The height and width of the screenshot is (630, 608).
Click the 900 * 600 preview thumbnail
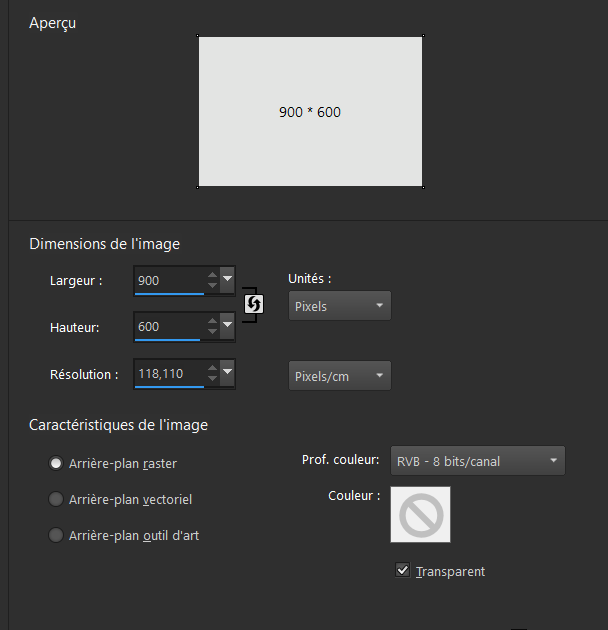coord(310,112)
